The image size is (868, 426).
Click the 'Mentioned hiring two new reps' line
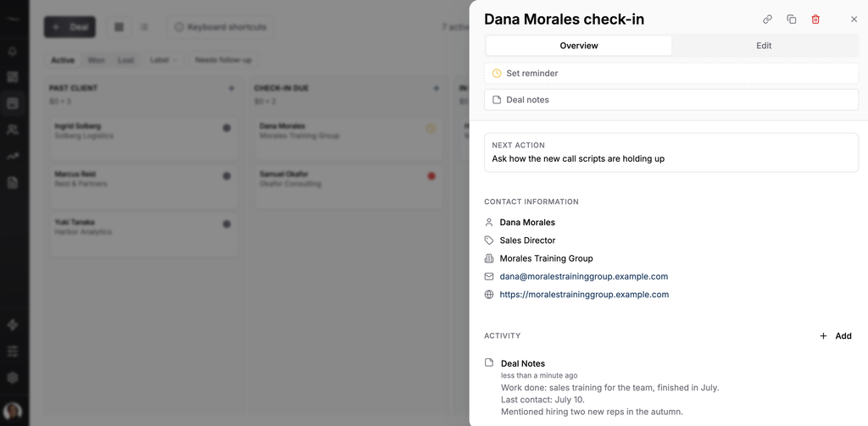[592, 412]
